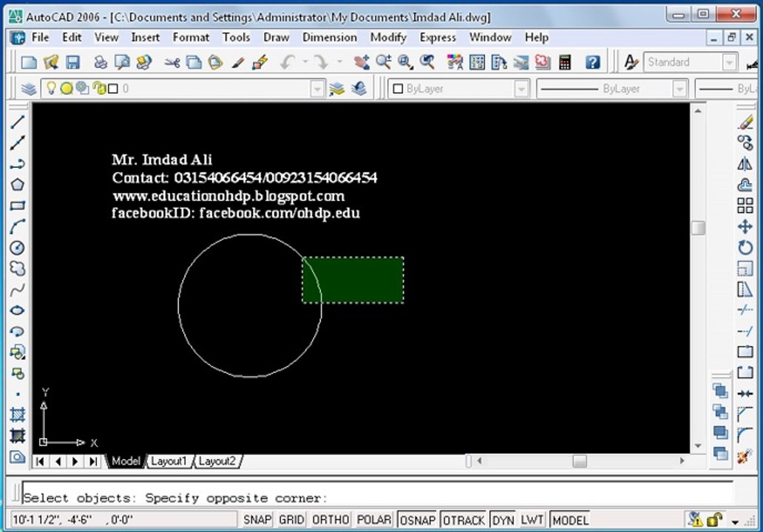Open the Draw menu

(276, 38)
